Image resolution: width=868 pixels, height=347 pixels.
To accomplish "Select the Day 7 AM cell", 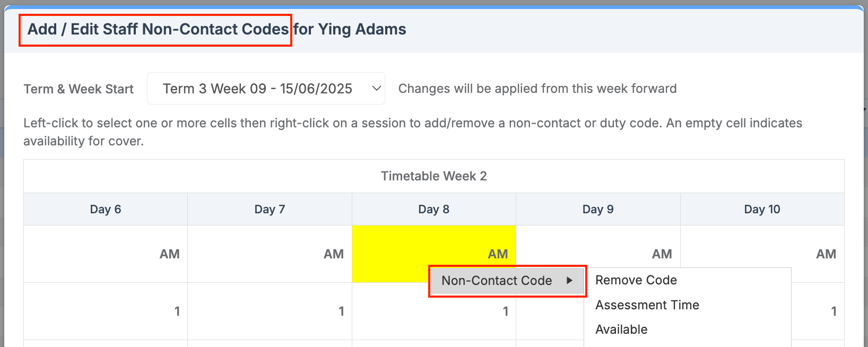I will coord(270,254).
